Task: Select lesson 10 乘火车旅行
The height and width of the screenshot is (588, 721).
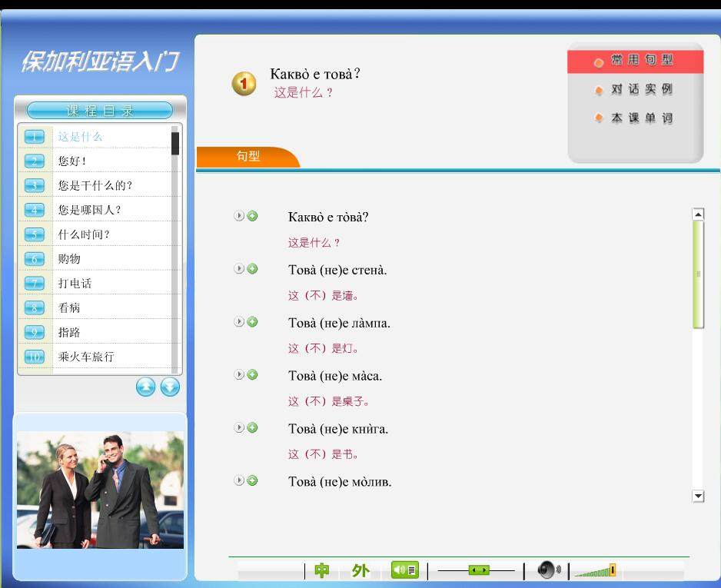Action: tap(85, 357)
